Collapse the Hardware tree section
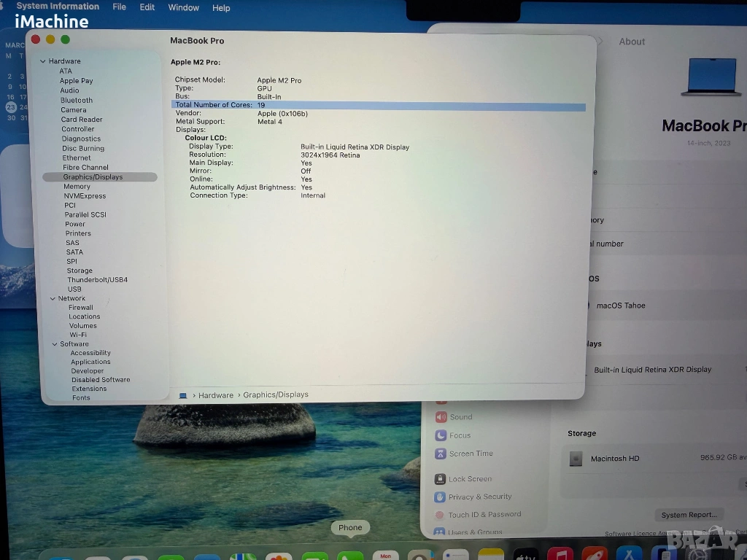The width and height of the screenshot is (747, 560). click(42, 61)
